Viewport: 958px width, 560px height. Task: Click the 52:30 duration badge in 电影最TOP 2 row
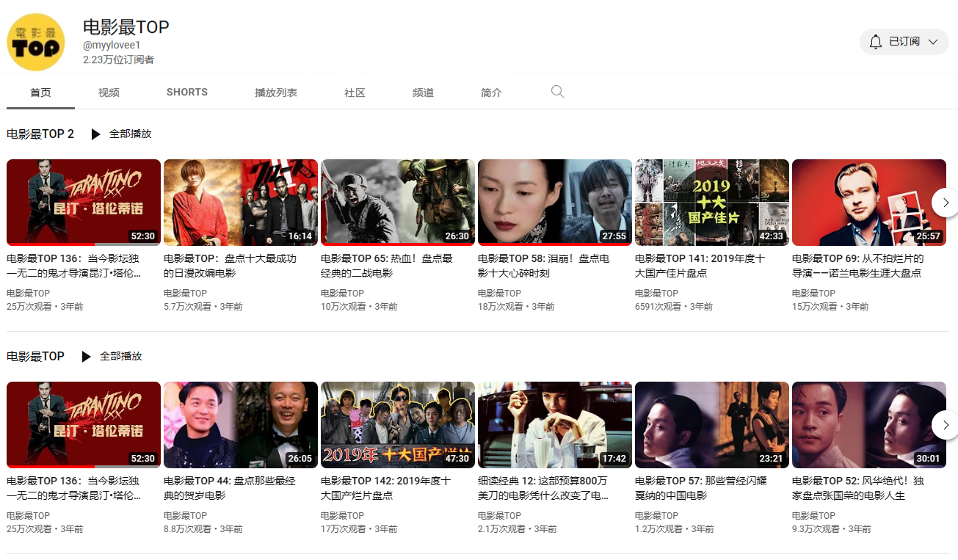pos(143,236)
